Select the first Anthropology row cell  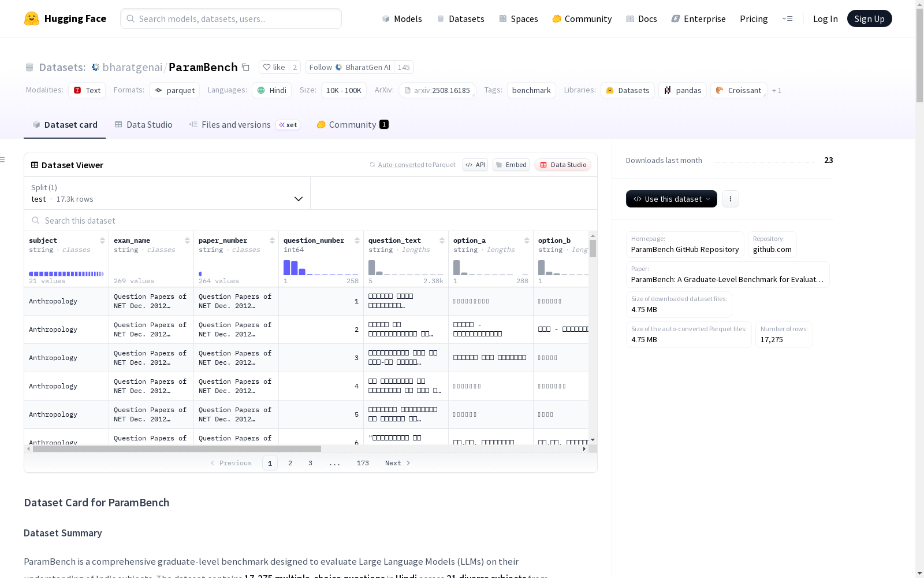[66, 301]
